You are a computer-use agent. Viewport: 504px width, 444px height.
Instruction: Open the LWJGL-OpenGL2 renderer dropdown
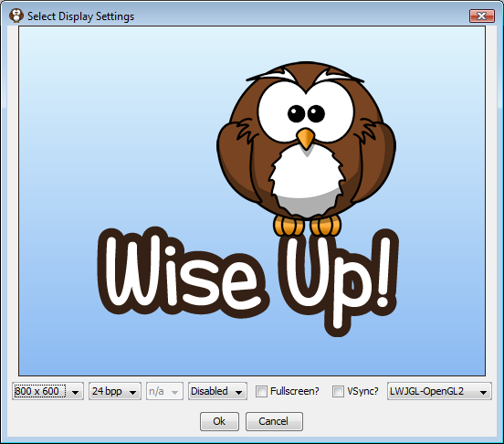[x=439, y=391]
